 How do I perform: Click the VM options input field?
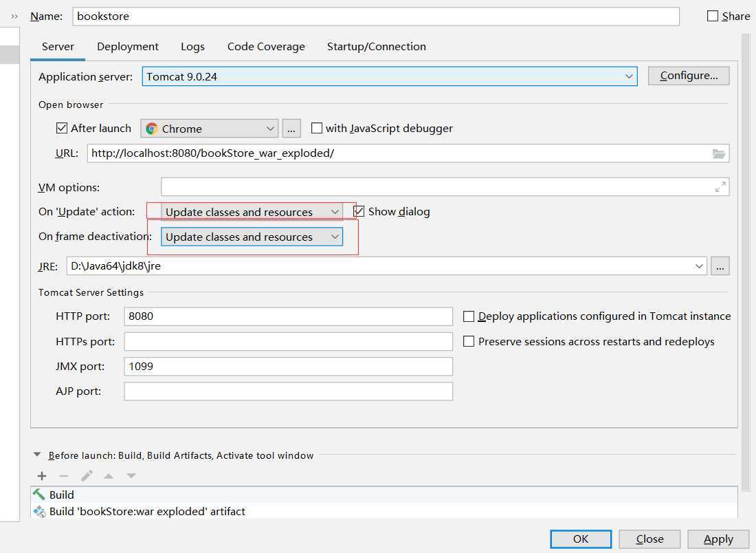(x=445, y=187)
